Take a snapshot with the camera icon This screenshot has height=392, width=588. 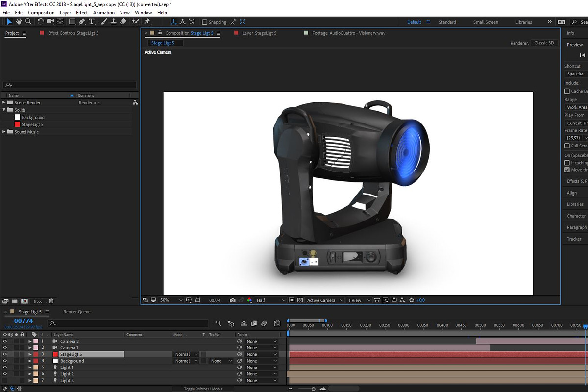coord(233,300)
